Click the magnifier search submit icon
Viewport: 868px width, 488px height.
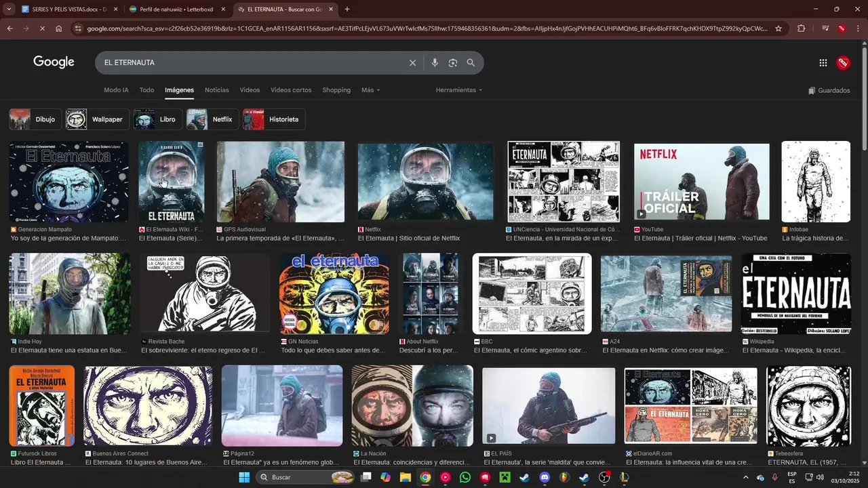471,62
